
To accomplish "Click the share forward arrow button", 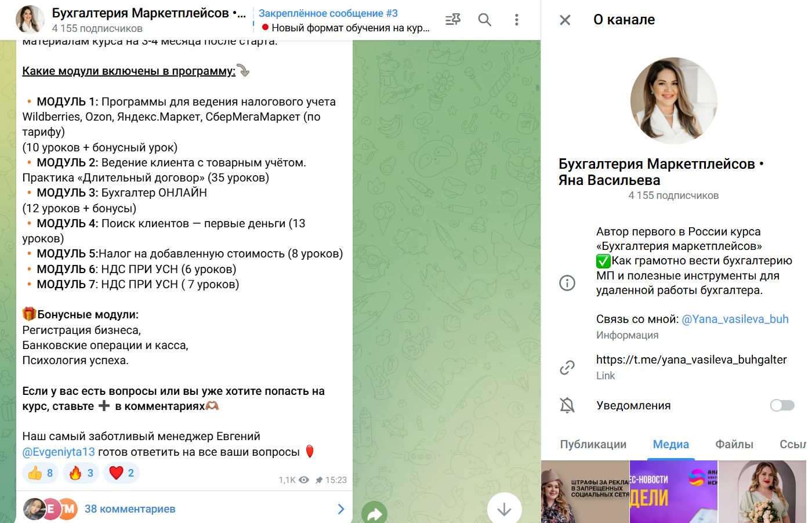I will coord(374,513).
